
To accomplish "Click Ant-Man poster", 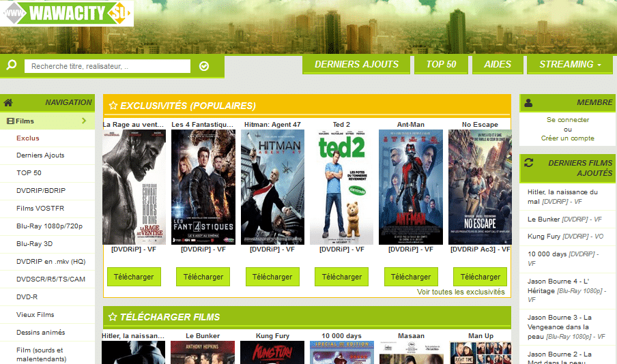I will point(410,187).
